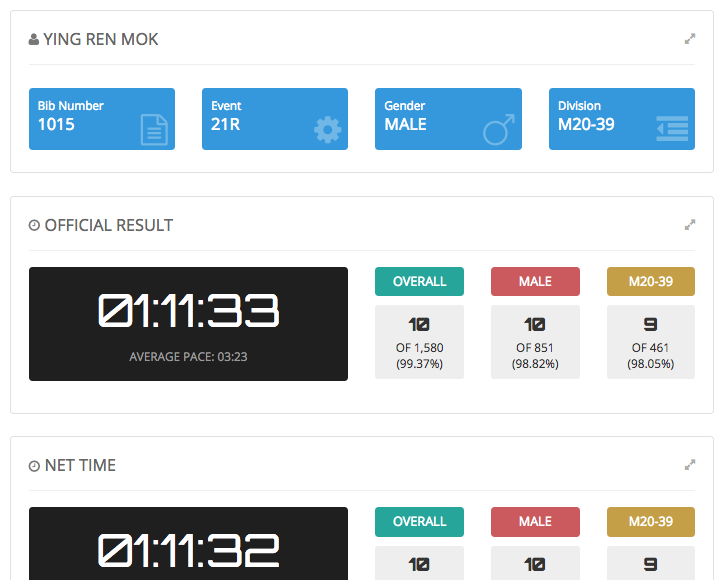Click the 01:11:33 official time display
Screen dimensions: 725x580
click(188, 313)
